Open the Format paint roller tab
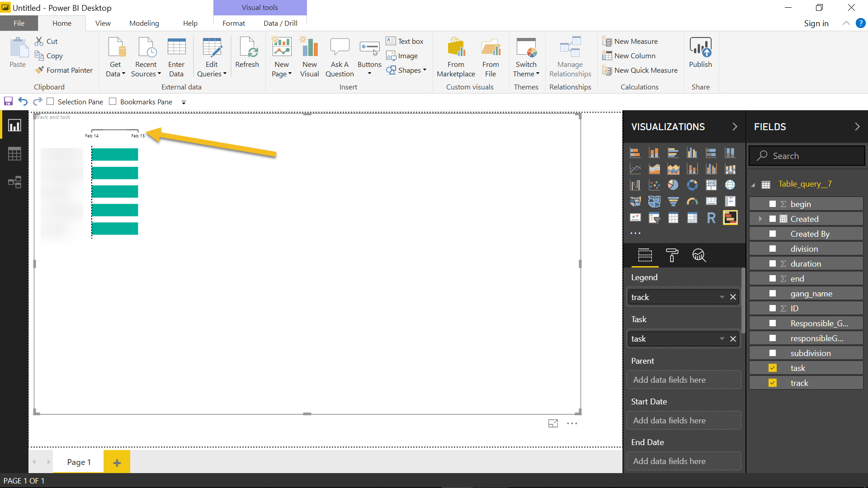This screenshot has width=868, height=488. click(x=672, y=255)
